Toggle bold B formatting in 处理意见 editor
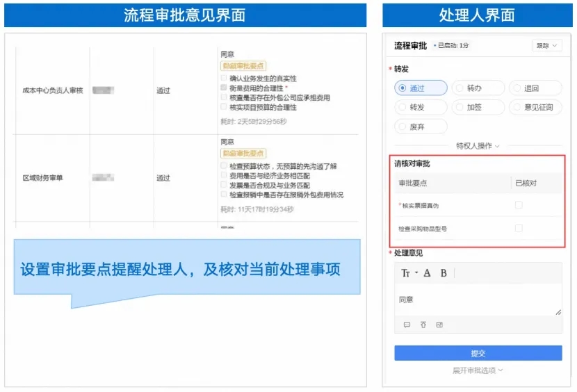Screen dimensions: 577x392 (444, 273)
